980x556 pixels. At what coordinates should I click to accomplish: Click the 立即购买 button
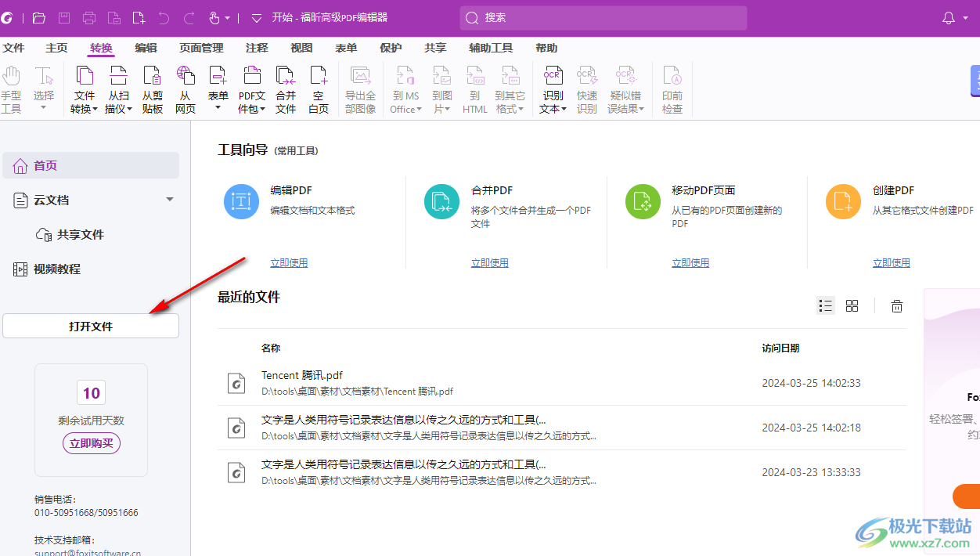click(x=92, y=444)
